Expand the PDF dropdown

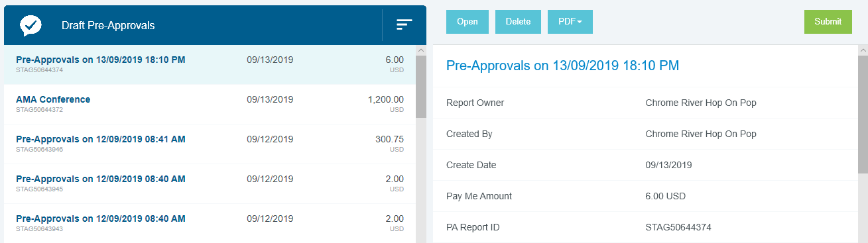point(570,22)
